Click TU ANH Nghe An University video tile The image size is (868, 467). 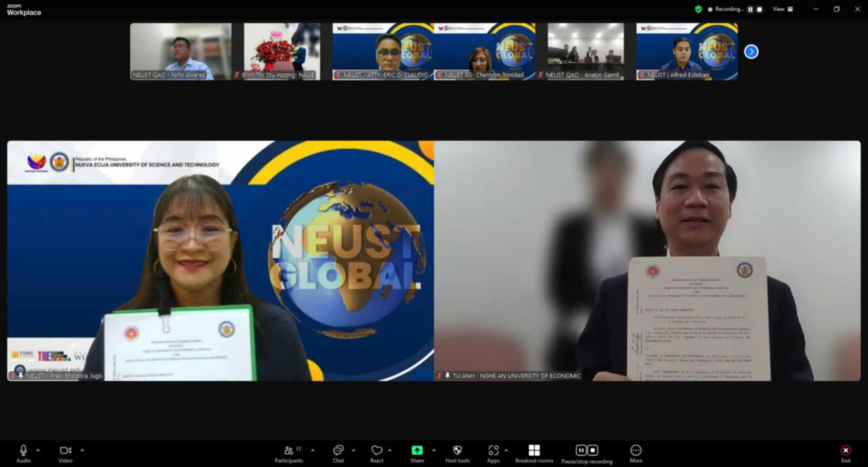point(648,261)
